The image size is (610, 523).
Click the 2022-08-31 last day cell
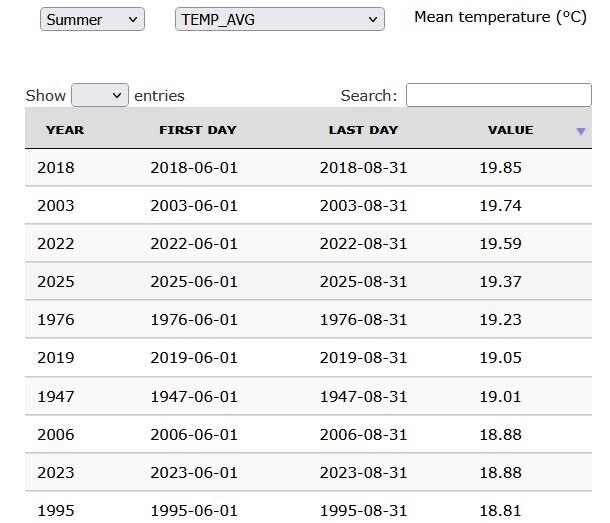363,243
